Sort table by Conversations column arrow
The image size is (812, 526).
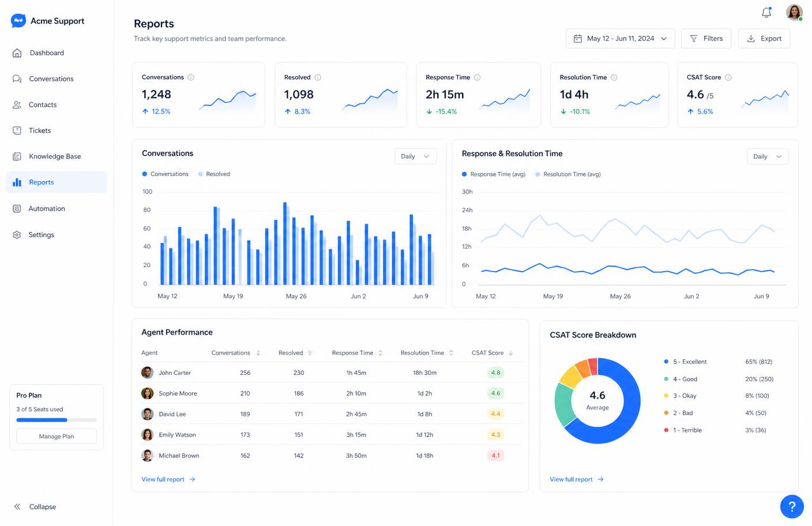click(x=258, y=353)
